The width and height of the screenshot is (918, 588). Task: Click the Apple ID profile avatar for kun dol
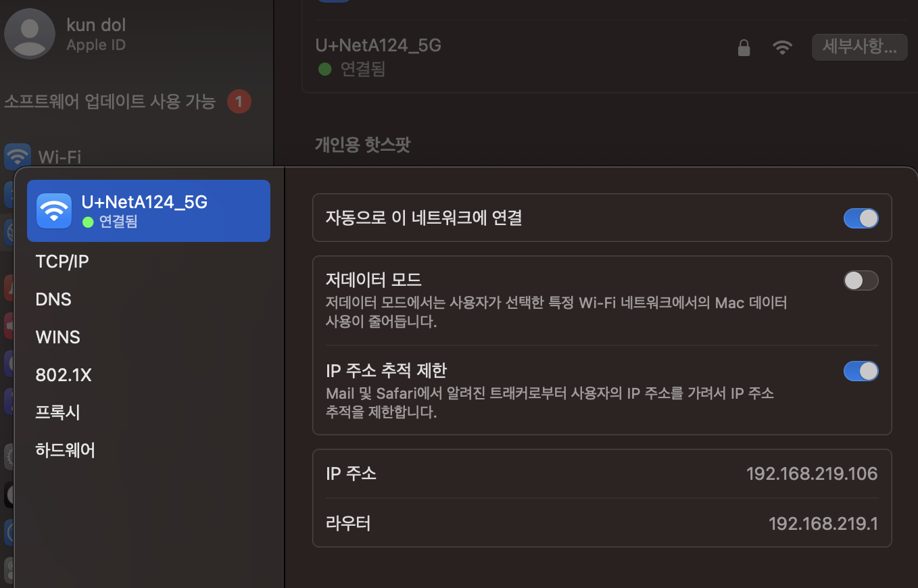30,33
